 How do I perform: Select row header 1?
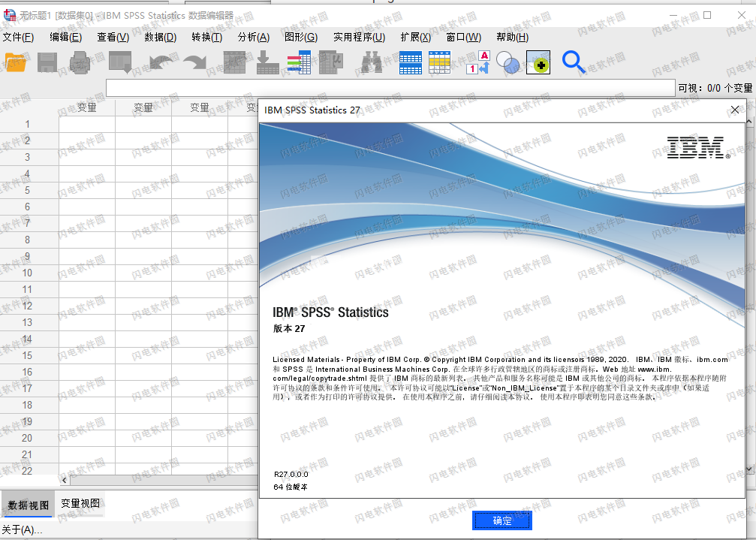[28, 125]
